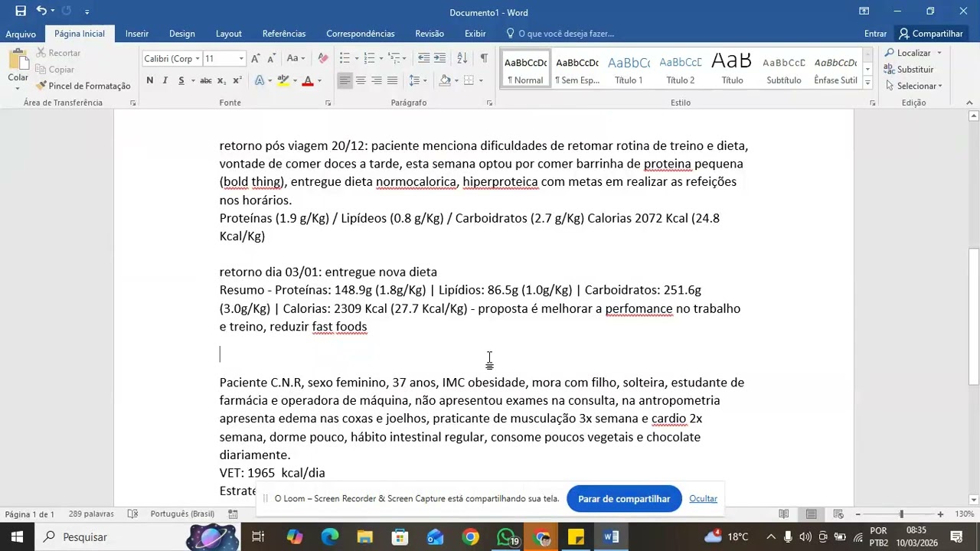Switch to the Layout tab
This screenshot has width=980, height=551.
click(x=228, y=34)
